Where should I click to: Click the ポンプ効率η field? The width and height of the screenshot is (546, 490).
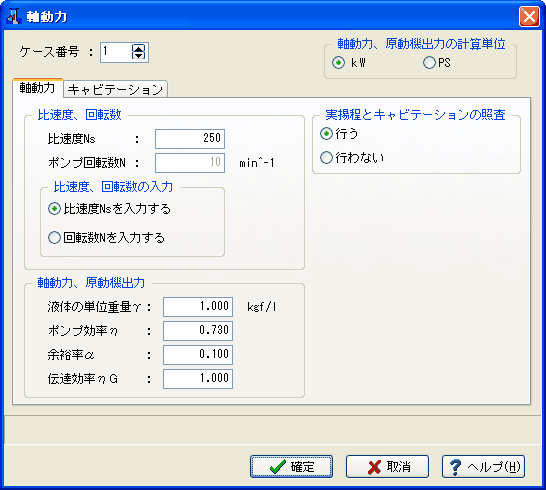coord(198,330)
